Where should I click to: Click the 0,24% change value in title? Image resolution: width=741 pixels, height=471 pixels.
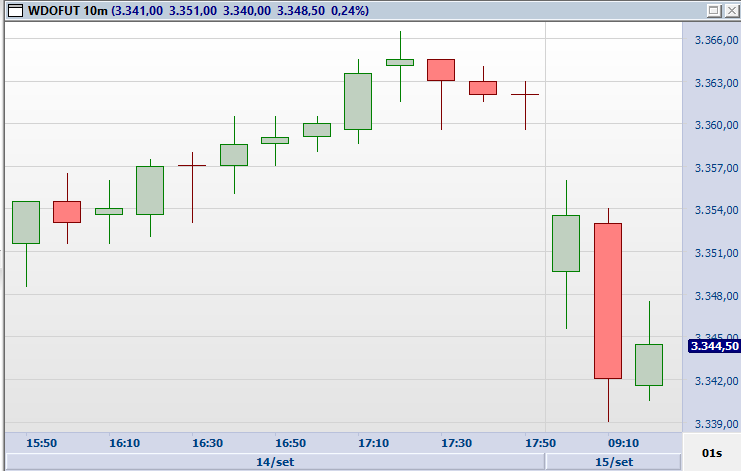click(x=347, y=10)
